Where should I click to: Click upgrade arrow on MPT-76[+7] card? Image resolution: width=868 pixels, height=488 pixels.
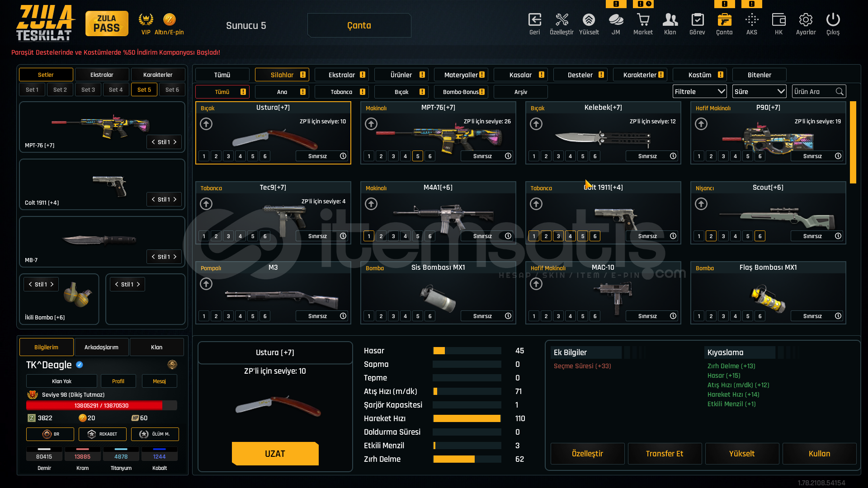371,124
